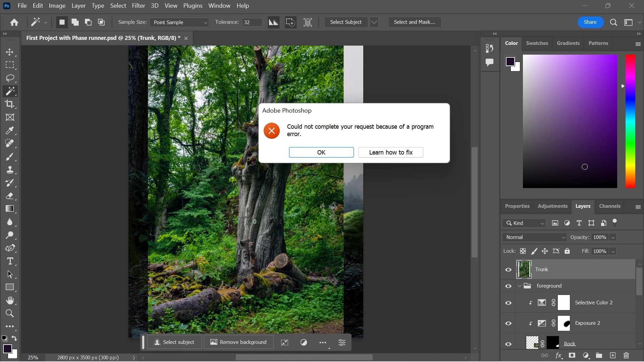Hide the Trunk layer
The width and height of the screenshot is (644, 362).
tap(508, 270)
